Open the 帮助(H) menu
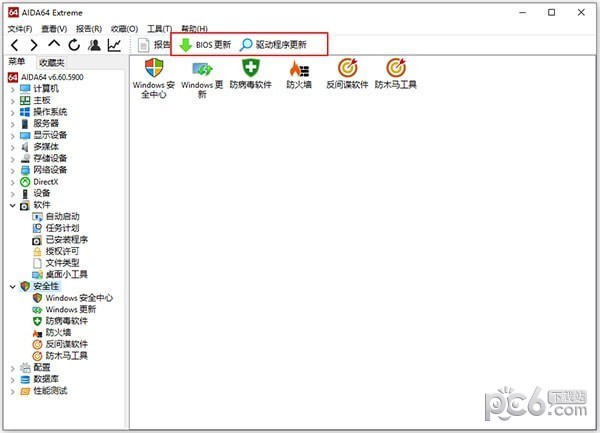Viewport: 600px width, 433px height. pyautogui.click(x=194, y=29)
